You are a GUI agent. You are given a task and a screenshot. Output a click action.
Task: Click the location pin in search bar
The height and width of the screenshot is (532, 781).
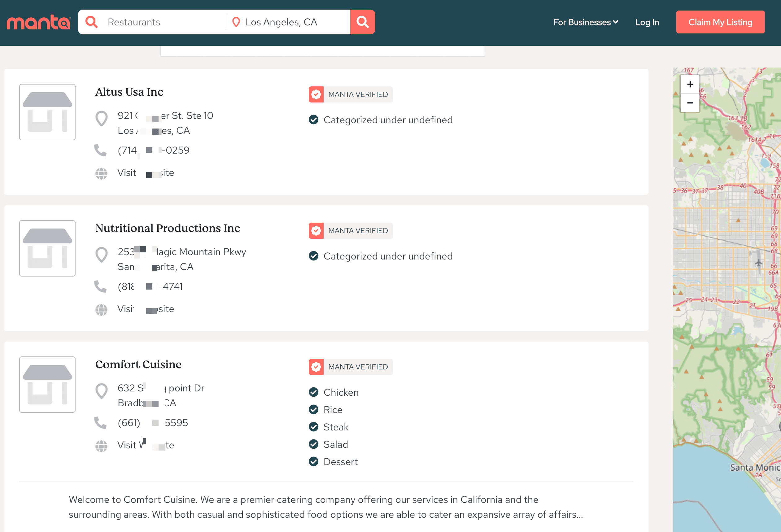(236, 22)
